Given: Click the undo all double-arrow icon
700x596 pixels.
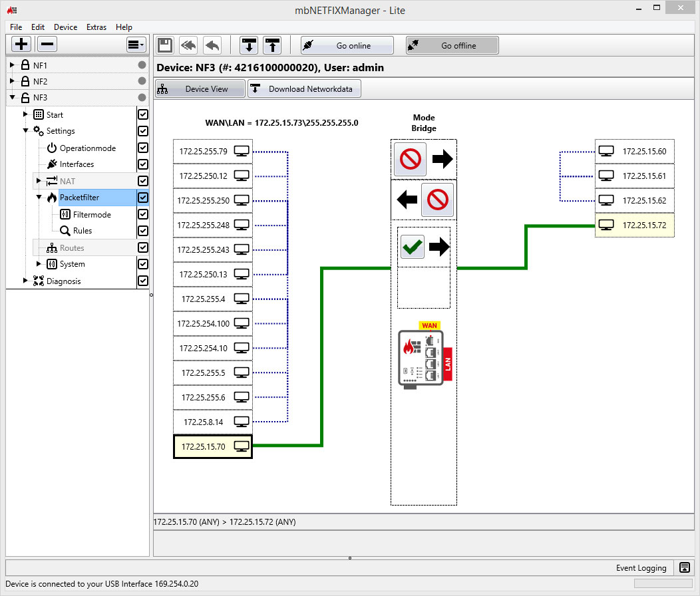Looking at the screenshot, I should (x=188, y=45).
